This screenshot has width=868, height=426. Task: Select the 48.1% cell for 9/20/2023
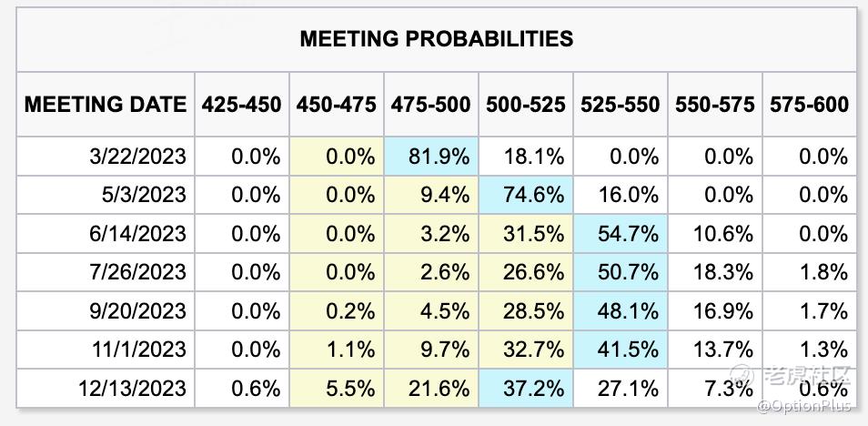click(620, 311)
